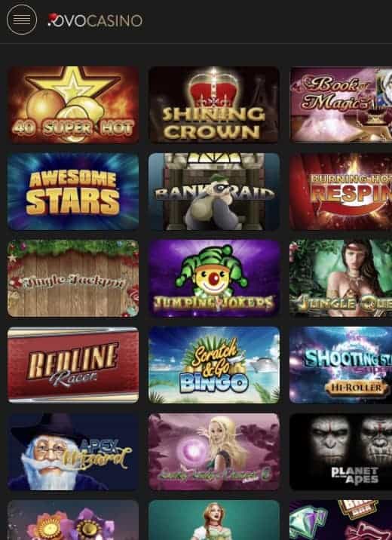Select the Jingle Jackpot game
Screen dimensions: 392x540
[73, 278]
